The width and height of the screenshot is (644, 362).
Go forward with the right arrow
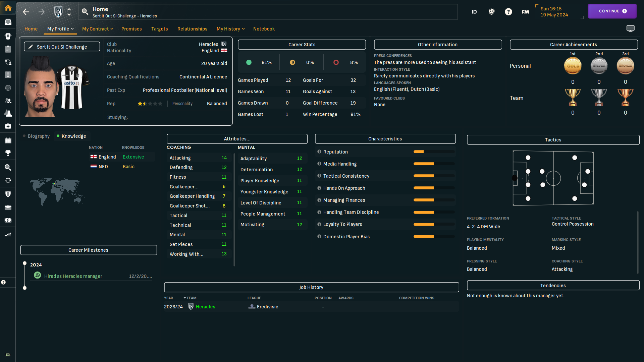41,12
